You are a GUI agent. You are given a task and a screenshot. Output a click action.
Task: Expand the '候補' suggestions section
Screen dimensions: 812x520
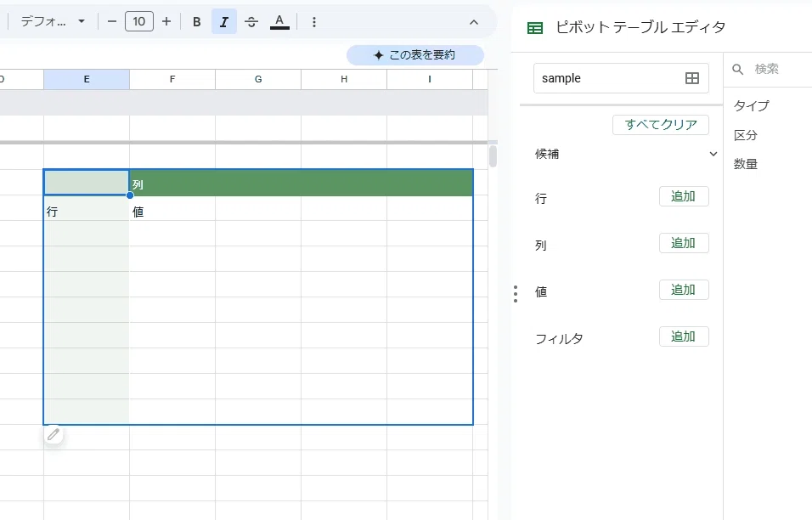point(713,154)
